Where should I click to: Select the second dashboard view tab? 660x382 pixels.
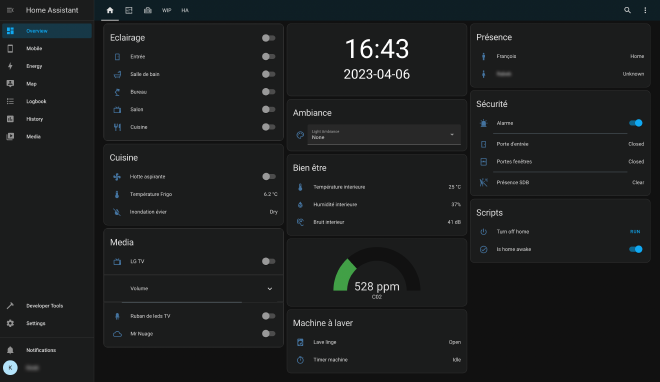pyautogui.click(x=129, y=10)
